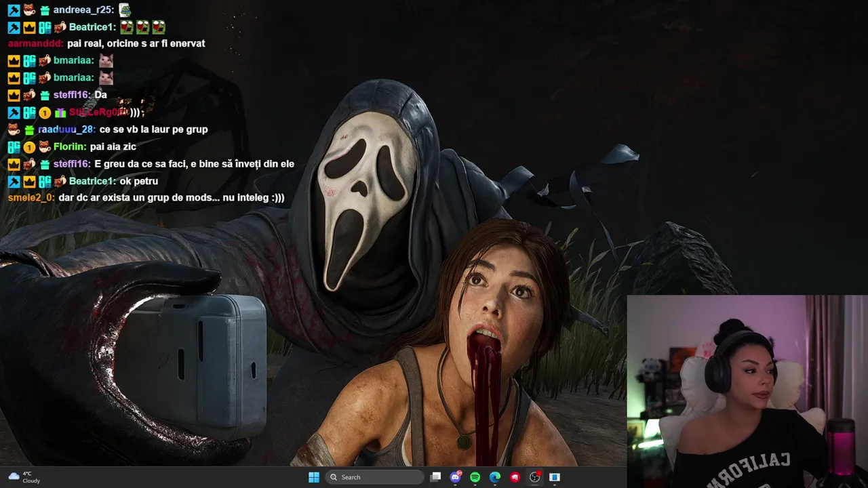Click the first emote in Beatrice1's message
This screenshot has width=868, height=488.
coord(127,27)
